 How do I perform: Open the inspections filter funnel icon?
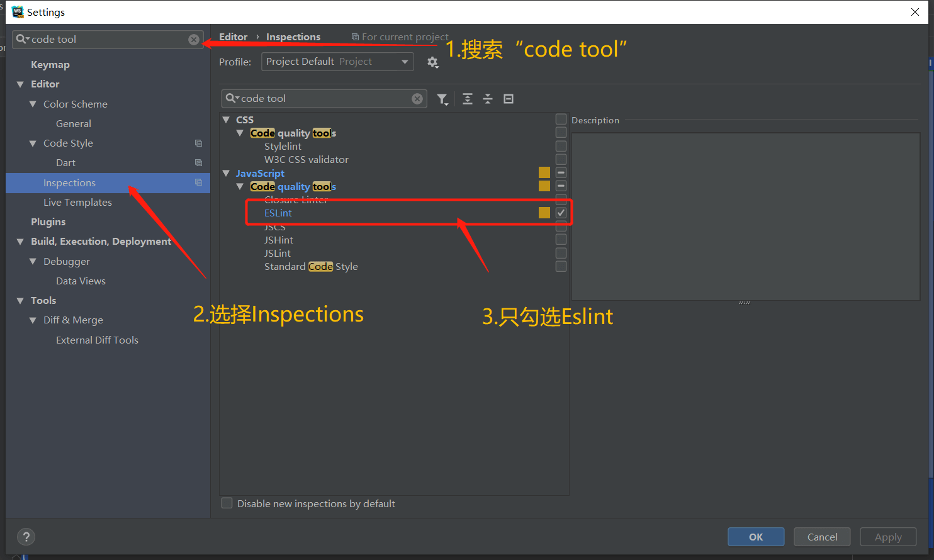(x=442, y=99)
